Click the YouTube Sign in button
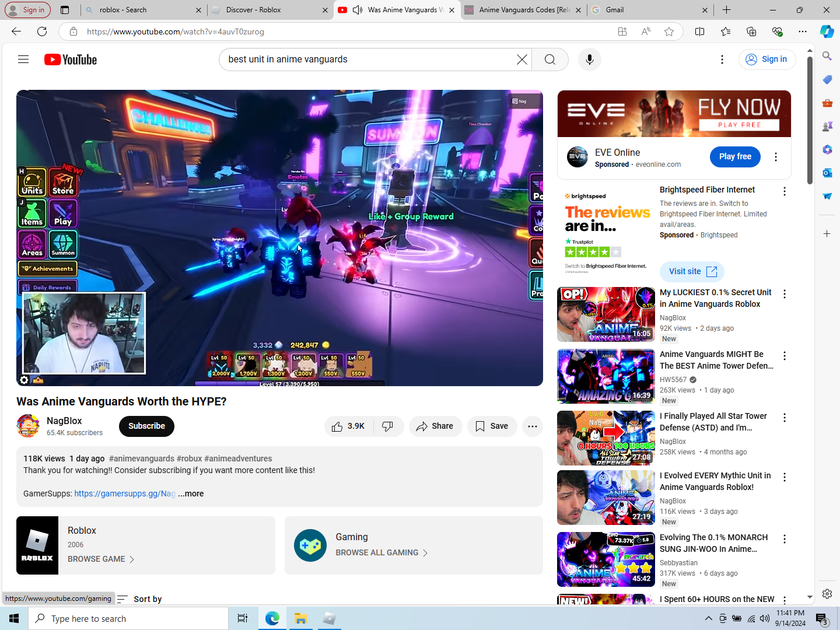 (x=767, y=60)
